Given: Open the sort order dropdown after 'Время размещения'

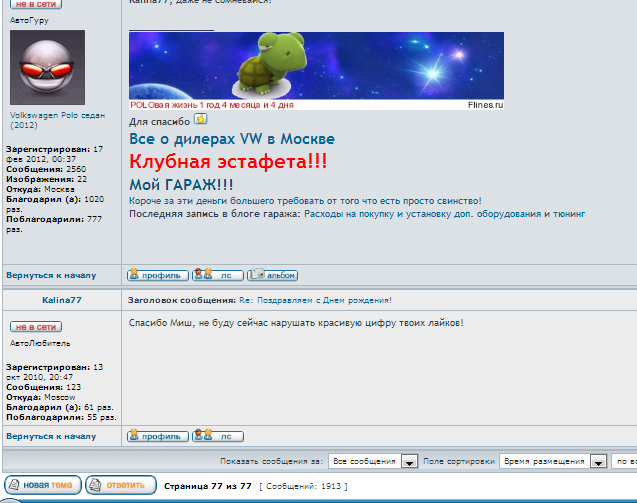Looking at the screenshot, I should (626, 461).
